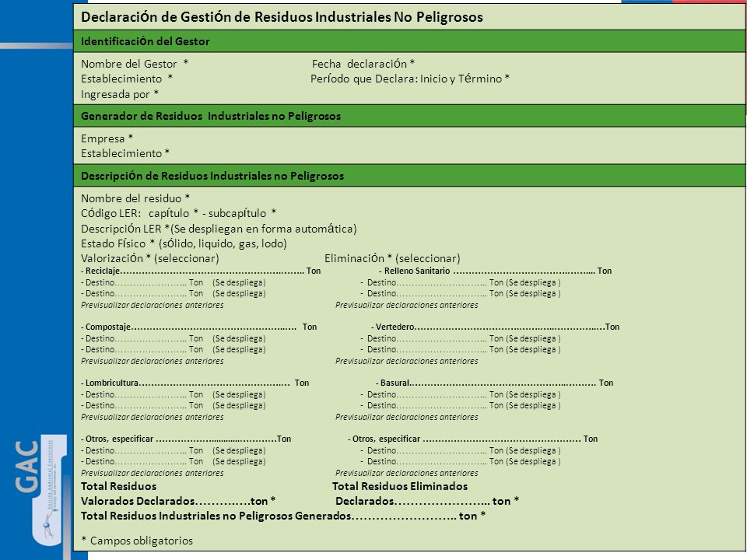
Task: Click 'Otros, especificar' in the Eliminación column
Action: pyautogui.click(x=472, y=439)
